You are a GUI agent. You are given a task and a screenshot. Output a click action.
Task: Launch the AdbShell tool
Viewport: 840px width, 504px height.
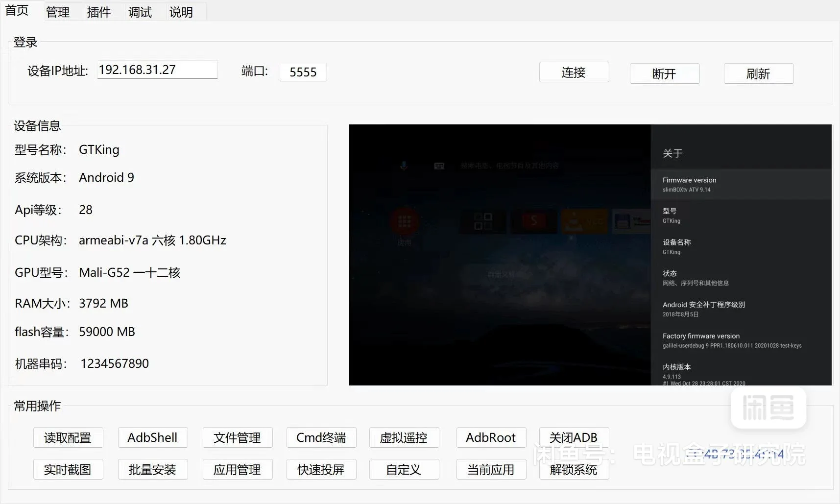(152, 437)
